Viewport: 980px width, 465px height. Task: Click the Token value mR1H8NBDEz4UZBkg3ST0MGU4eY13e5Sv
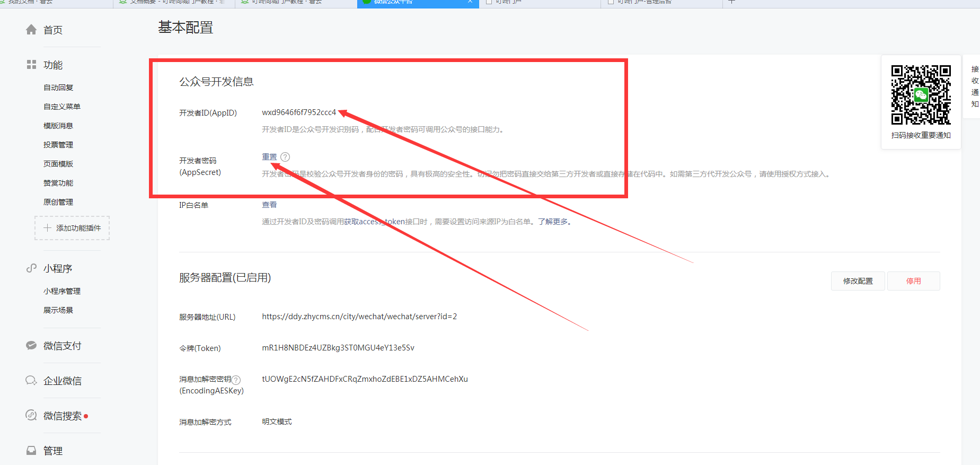tap(338, 348)
